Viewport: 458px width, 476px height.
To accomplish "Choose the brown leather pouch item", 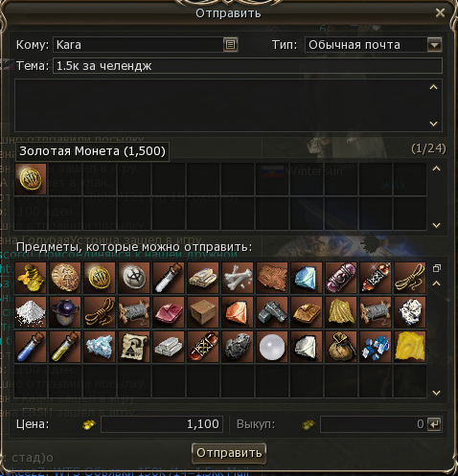I will [x=341, y=347].
